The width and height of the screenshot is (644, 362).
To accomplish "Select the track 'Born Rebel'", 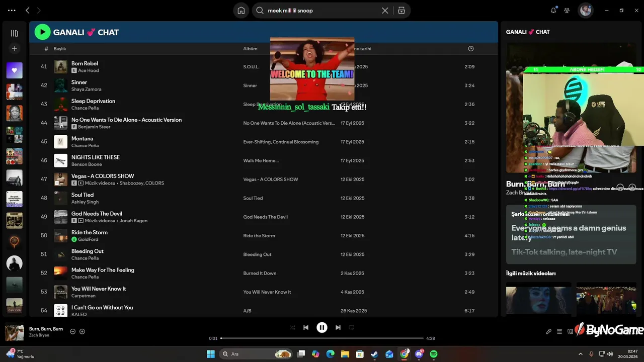I will (85, 63).
